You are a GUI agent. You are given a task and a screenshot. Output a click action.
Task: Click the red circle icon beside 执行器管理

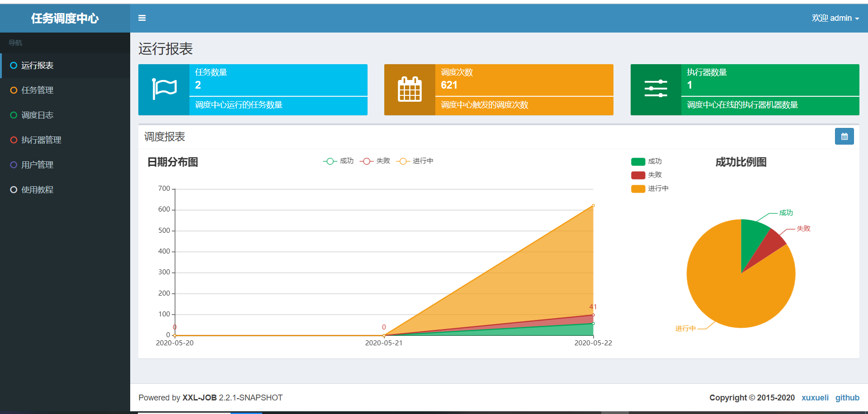[x=14, y=140]
